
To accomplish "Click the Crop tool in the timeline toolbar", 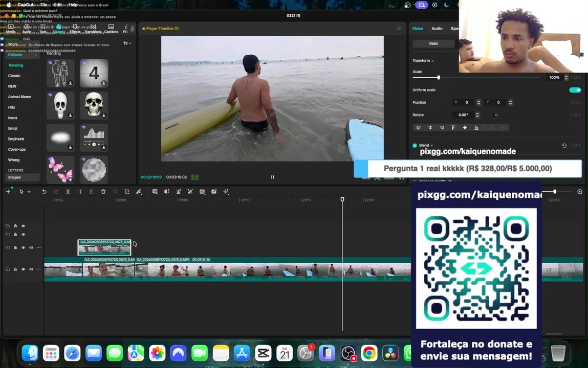I will click(127, 192).
